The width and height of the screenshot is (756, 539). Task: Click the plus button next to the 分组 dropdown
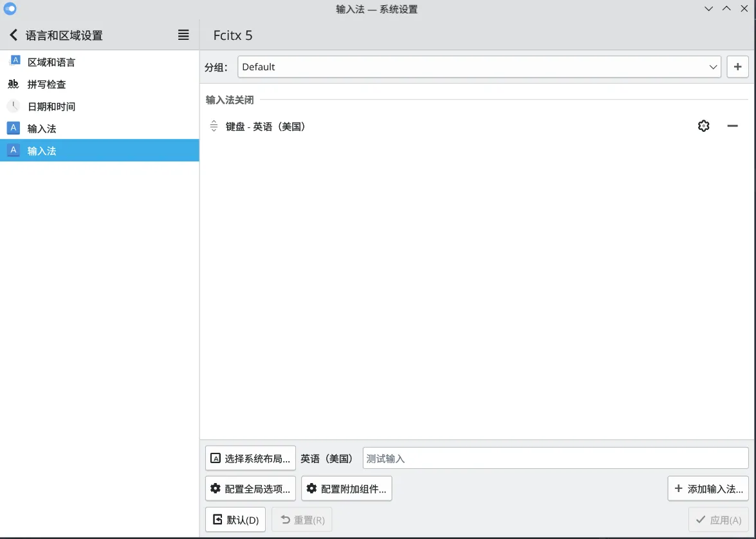pyautogui.click(x=737, y=67)
